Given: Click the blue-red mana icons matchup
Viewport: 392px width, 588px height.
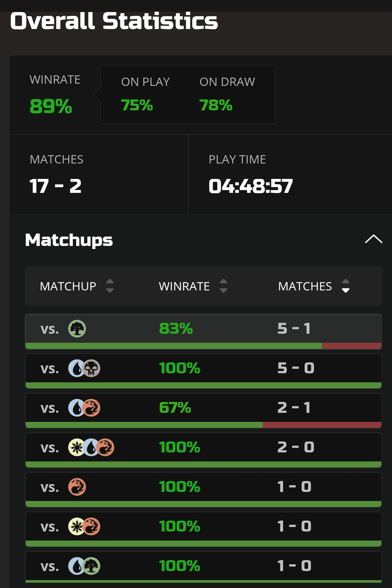Looking at the screenshot, I should click(x=84, y=408).
